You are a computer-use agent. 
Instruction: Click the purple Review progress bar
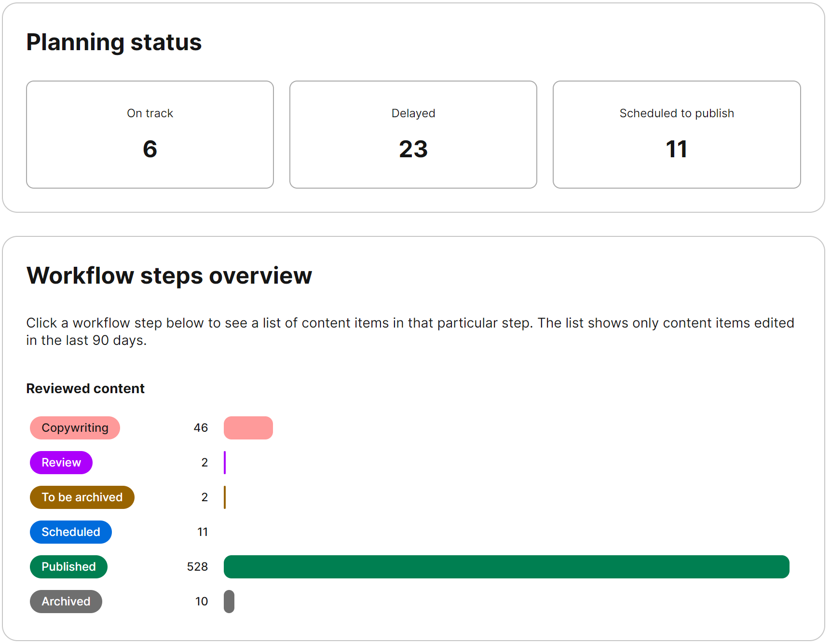225,462
